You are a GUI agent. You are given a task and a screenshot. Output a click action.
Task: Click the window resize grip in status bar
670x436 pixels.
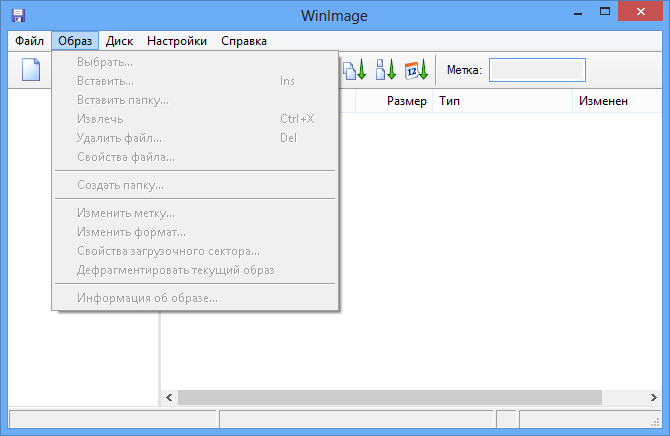pyautogui.click(x=655, y=422)
